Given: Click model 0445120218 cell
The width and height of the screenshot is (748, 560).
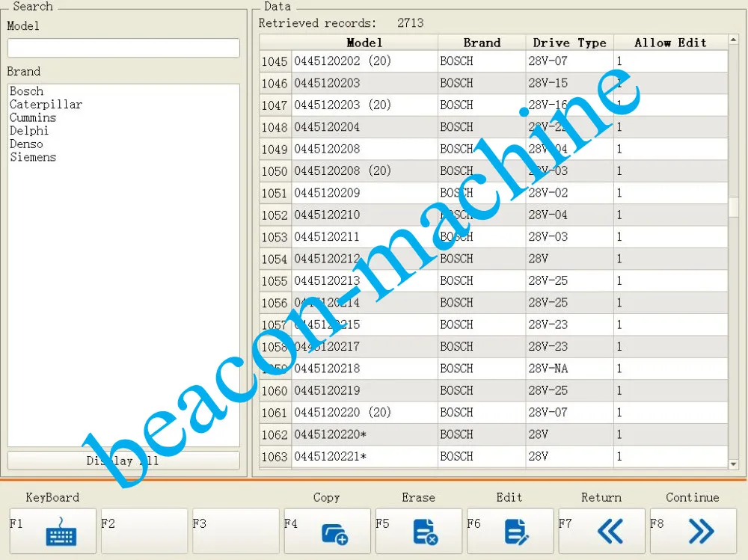Looking at the screenshot, I should [x=364, y=369].
